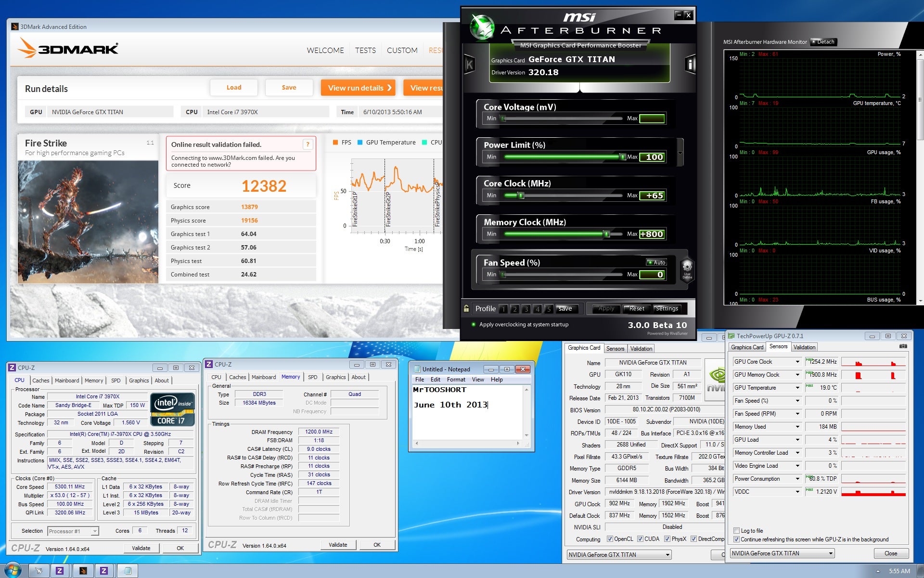Open the Windows Start orb

(x=13, y=570)
